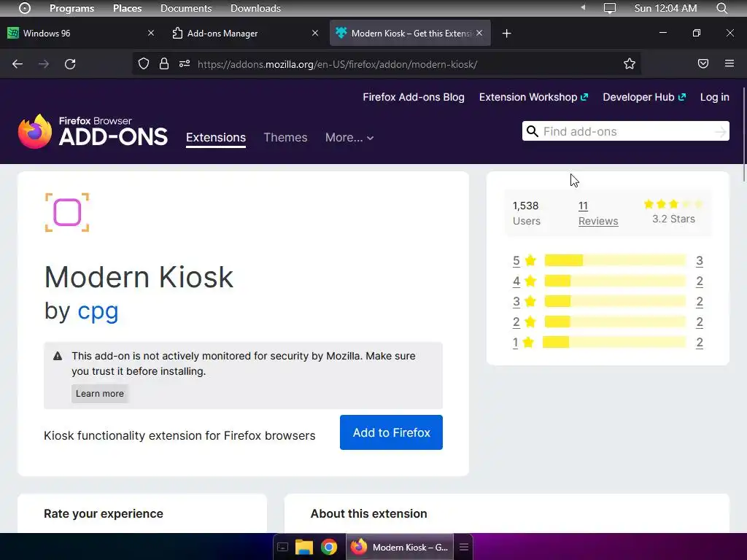
Task: Open the Extensions section
Action: click(216, 138)
